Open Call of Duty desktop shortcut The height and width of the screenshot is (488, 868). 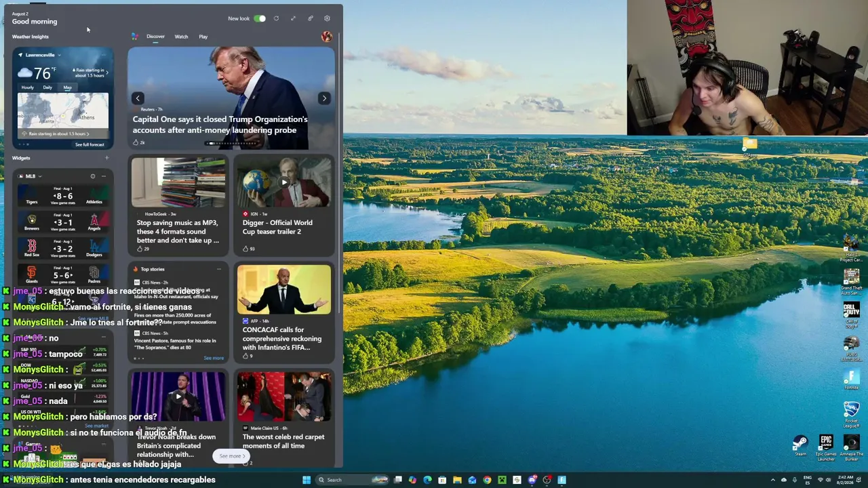(x=852, y=315)
